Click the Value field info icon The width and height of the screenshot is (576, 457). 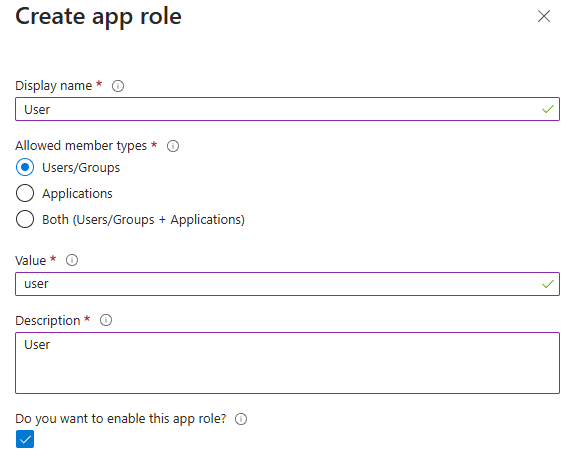[x=72, y=260]
